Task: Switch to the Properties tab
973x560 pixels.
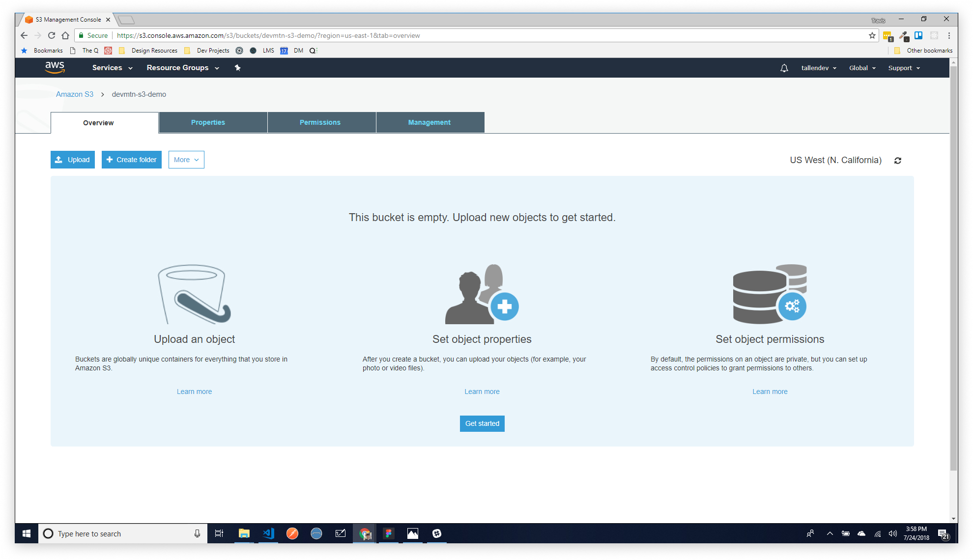Action: click(x=208, y=122)
